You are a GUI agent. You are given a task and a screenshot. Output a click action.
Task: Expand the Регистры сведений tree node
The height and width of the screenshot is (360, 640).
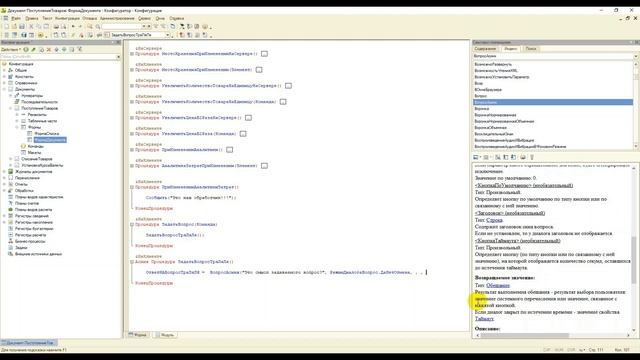click(4, 216)
